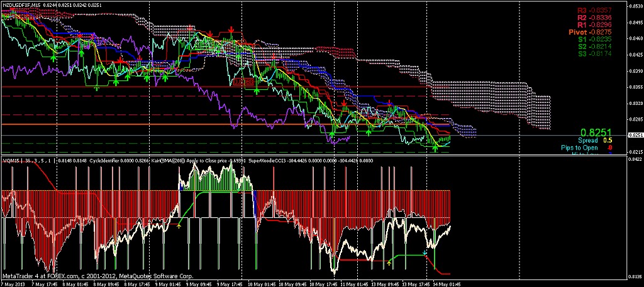Select the R2 -0.8336 resistance label
Viewport: 644px width, 287px height.
pos(595,18)
